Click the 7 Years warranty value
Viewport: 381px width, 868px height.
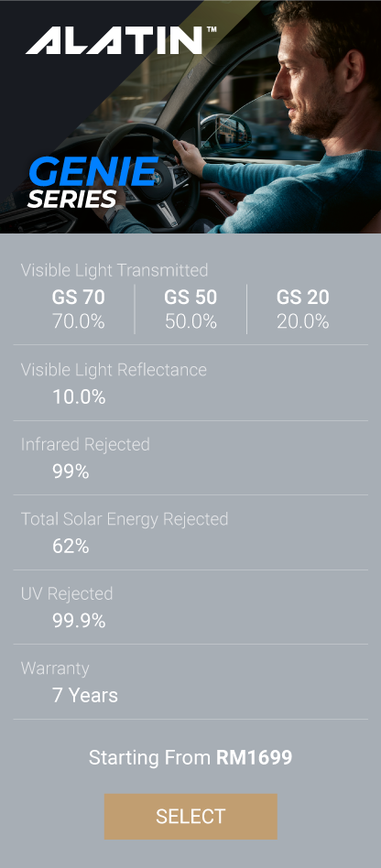pyautogui.click(x=85, y=695)
